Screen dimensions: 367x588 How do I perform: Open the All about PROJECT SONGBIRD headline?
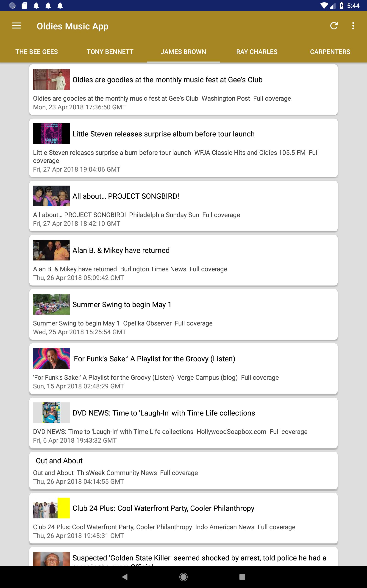pos(126,196)
